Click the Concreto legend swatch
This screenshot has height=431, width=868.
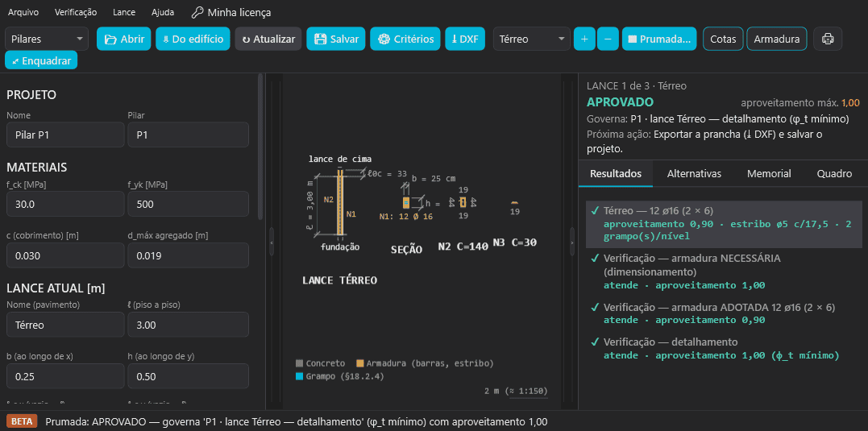pyautogui.click(x=300, y=363)
